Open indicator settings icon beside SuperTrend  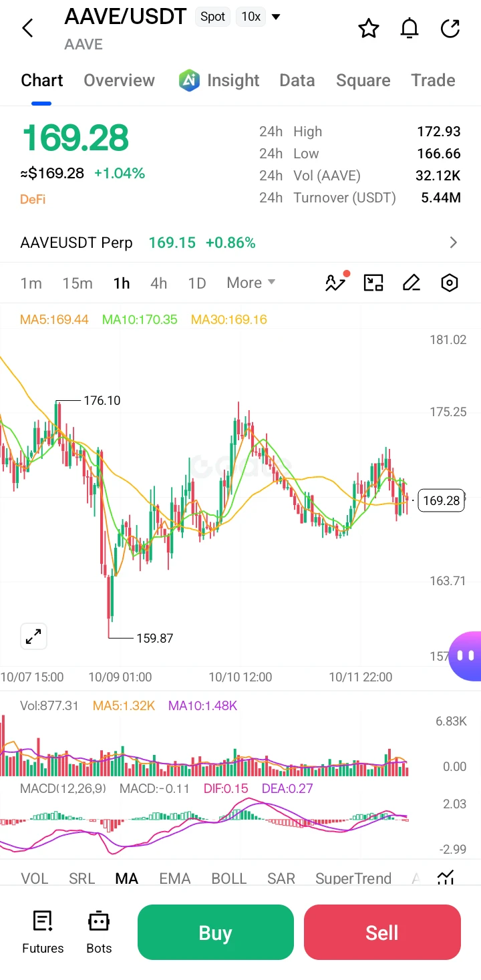point(446,878)
